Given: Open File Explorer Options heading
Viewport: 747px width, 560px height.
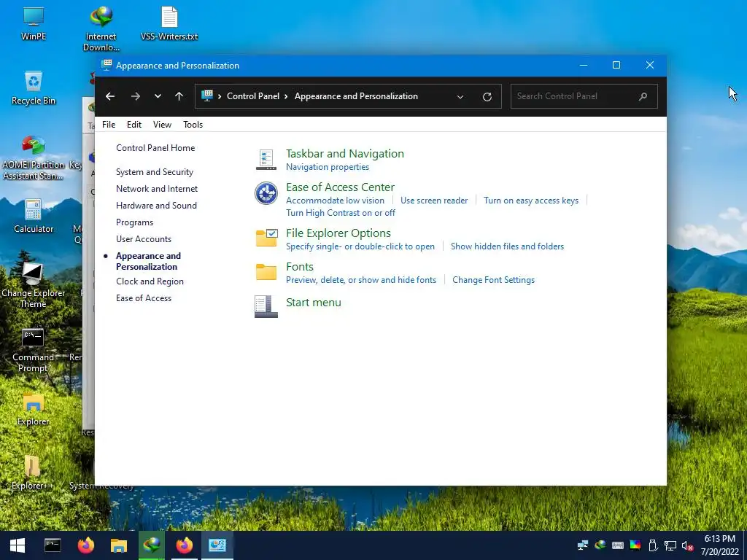Looking at the screenshot, I should pos(338,233).
